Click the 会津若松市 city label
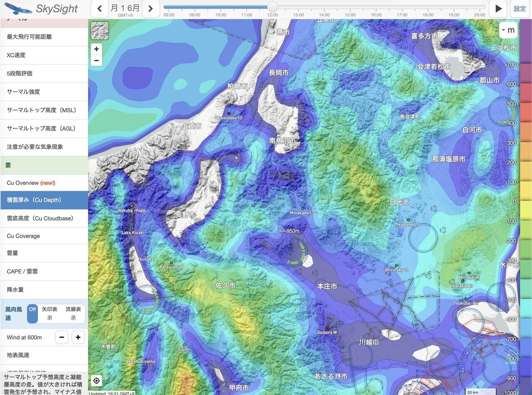 click(x=434, y=66)
